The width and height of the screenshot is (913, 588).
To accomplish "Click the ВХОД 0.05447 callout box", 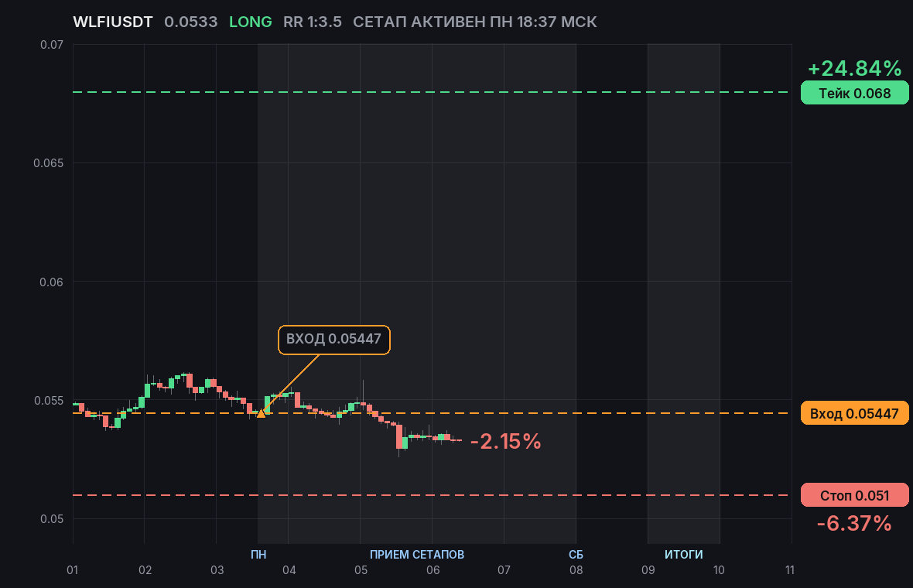I will 334,340.
